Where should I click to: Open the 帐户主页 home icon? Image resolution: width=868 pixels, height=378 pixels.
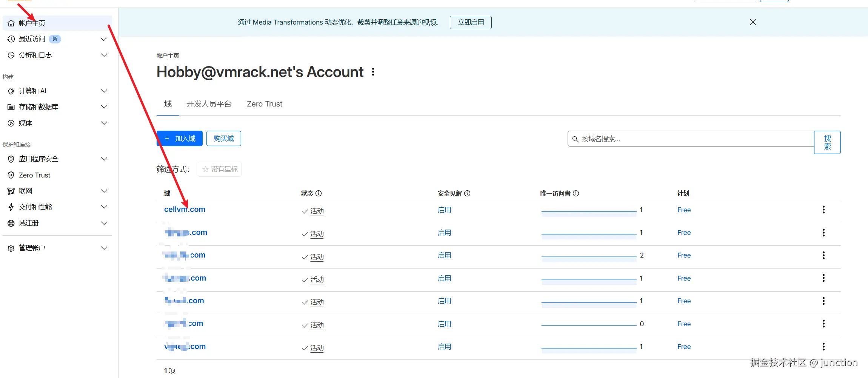(x=11, y=23)
